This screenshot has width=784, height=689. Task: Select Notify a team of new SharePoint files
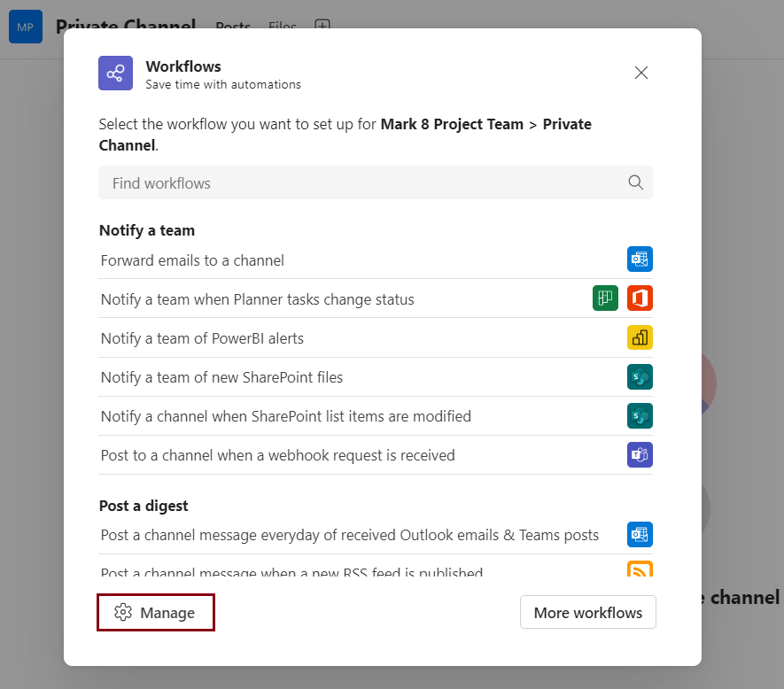(x=221, y=377)
